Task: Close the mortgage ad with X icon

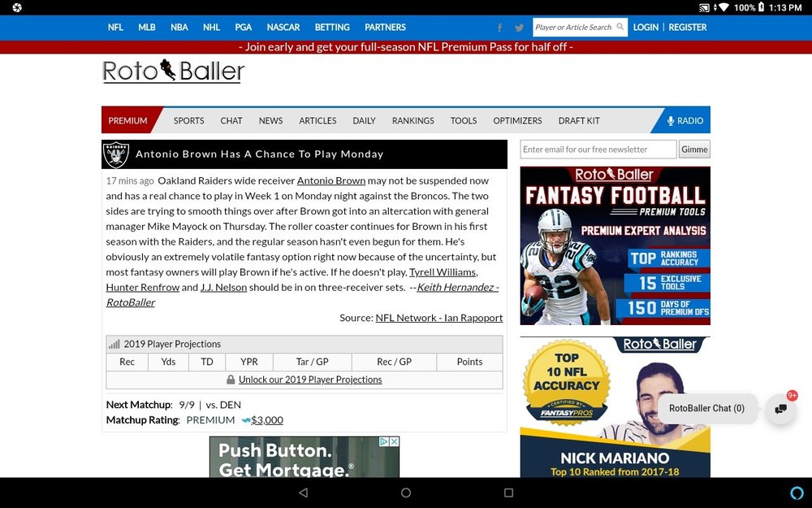Action: point(394,441)
